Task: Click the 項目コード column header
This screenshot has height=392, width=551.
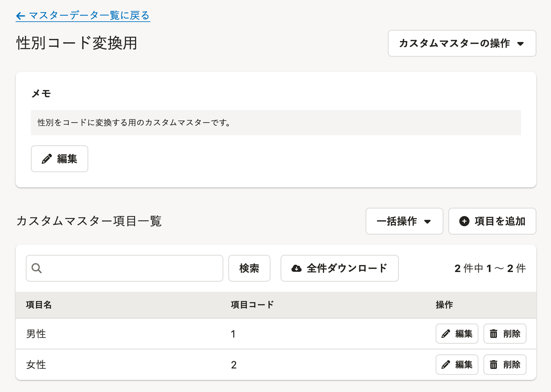Action: click(252, 305)
